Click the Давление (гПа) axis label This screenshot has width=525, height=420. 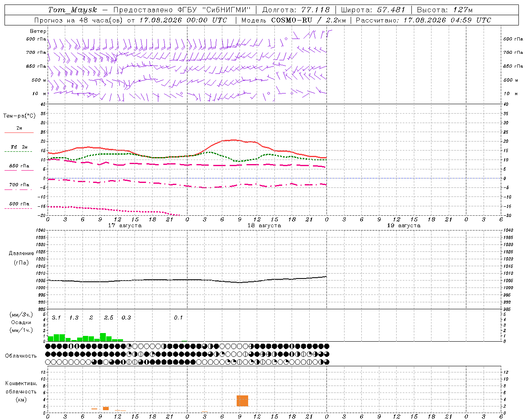click(x=21, y=258)
